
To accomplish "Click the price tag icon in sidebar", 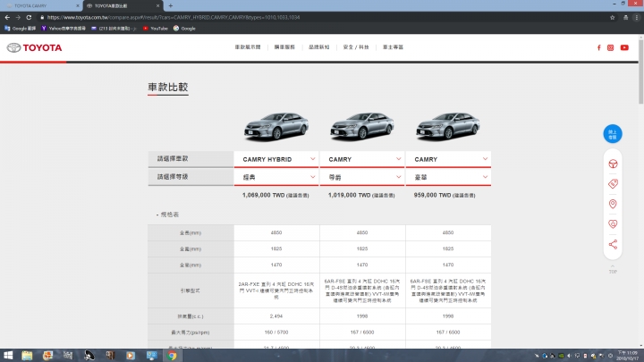I will pos(613,183).
